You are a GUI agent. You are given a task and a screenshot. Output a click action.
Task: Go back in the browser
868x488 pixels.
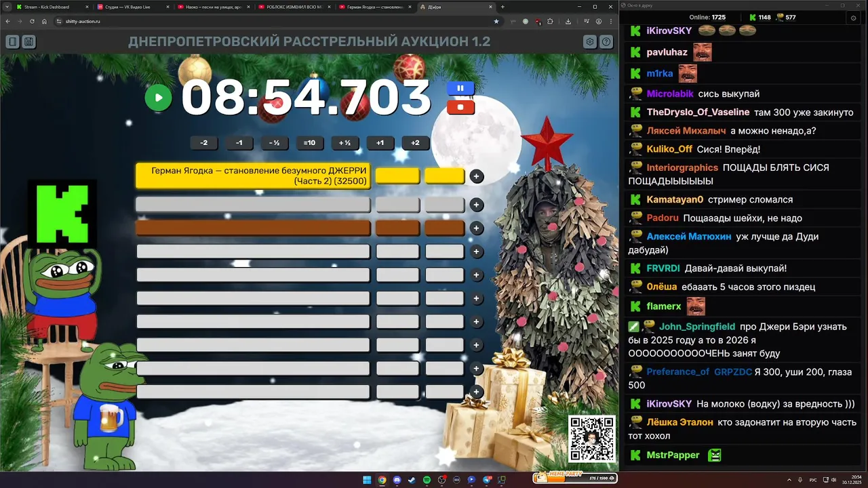click(x=8, y=21)
